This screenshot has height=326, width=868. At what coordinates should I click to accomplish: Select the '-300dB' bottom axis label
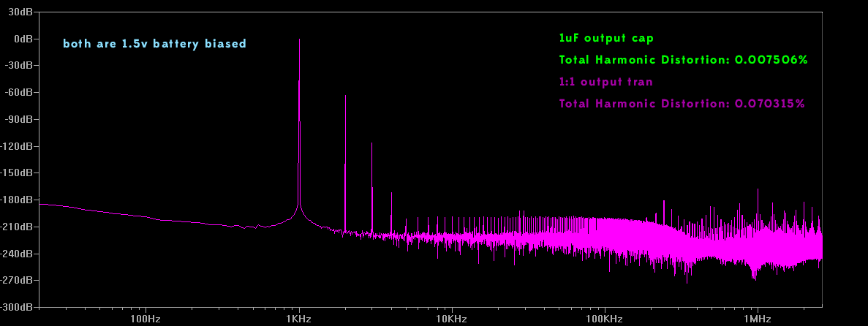coord(17,306)
